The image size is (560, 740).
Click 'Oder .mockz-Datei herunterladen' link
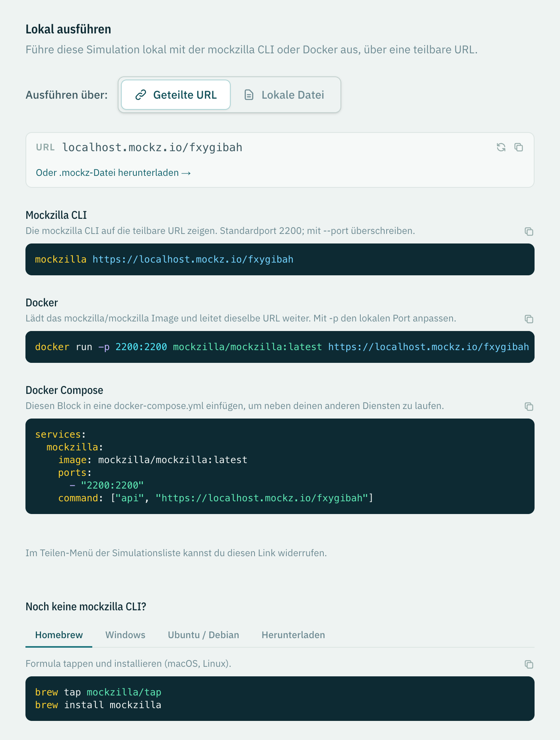[x=113, y=173]
